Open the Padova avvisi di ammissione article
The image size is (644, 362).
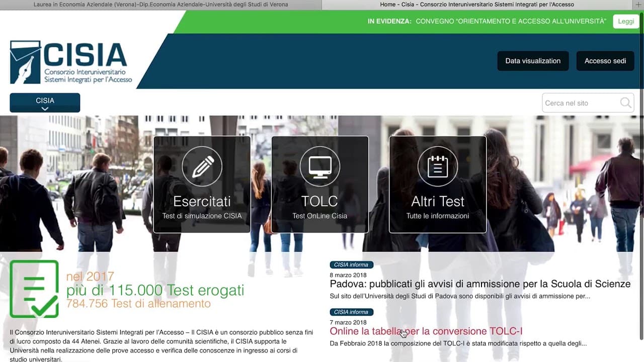pos(480,284)
